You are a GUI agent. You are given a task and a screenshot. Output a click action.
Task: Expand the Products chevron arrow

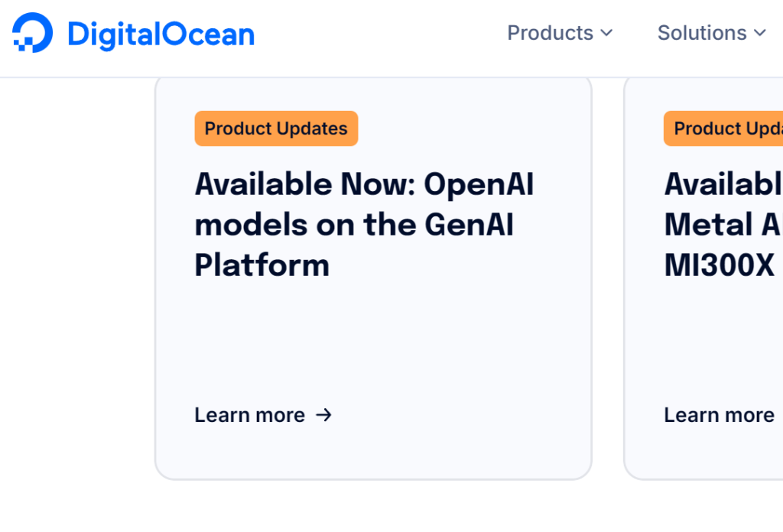pyautogui.click(x=606, y=33)
